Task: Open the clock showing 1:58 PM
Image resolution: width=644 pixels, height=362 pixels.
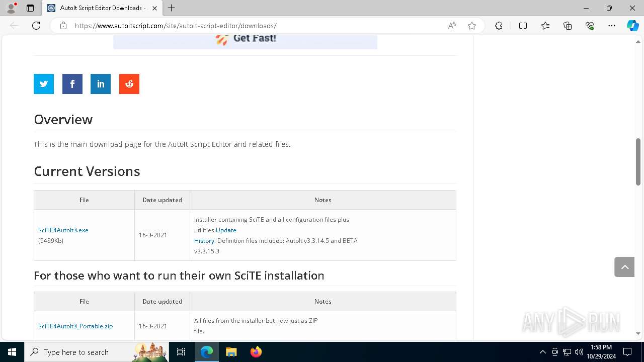Action: [601, 352]
